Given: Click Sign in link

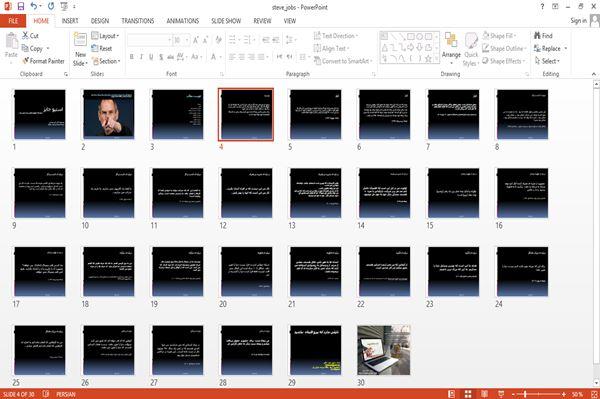Looking at the screenshot, I should [578, 21].
